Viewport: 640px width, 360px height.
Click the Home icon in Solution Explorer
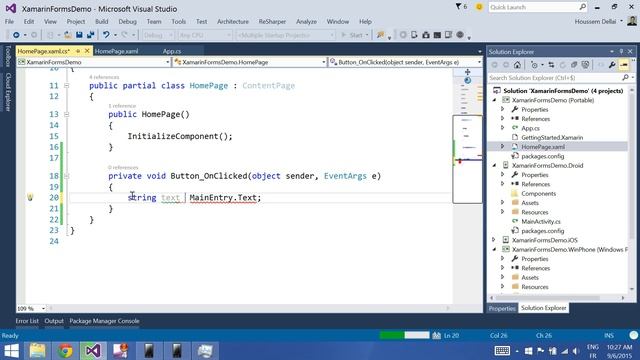tap(517, 65)
